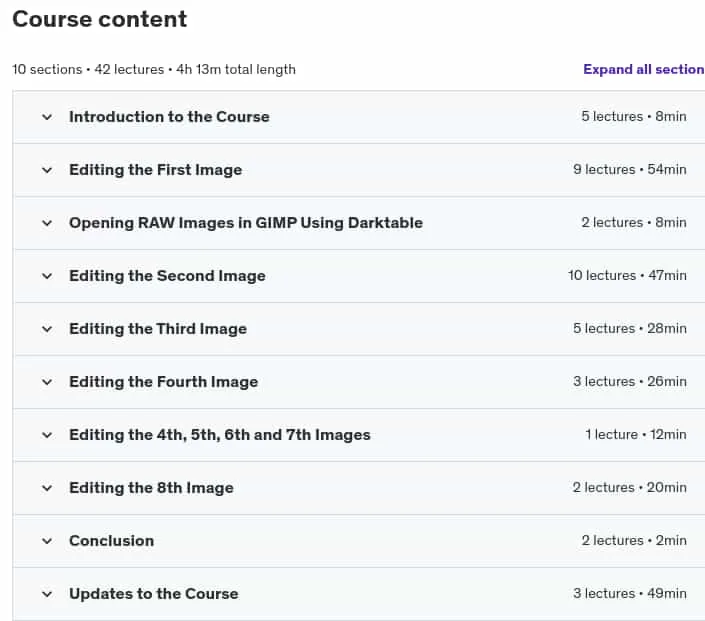Click chevron beside Opening RAW Images in GIMP
705x621 pixels.
(x=47, y=223)
